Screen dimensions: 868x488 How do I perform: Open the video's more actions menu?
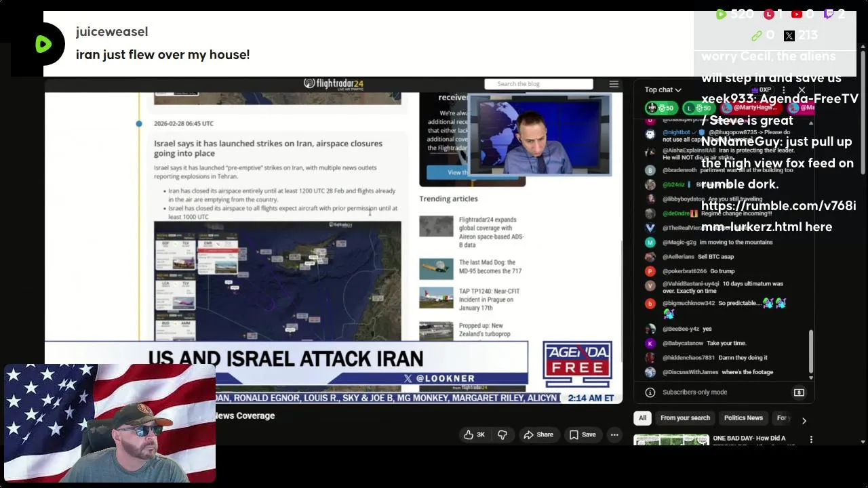[614, 435]
